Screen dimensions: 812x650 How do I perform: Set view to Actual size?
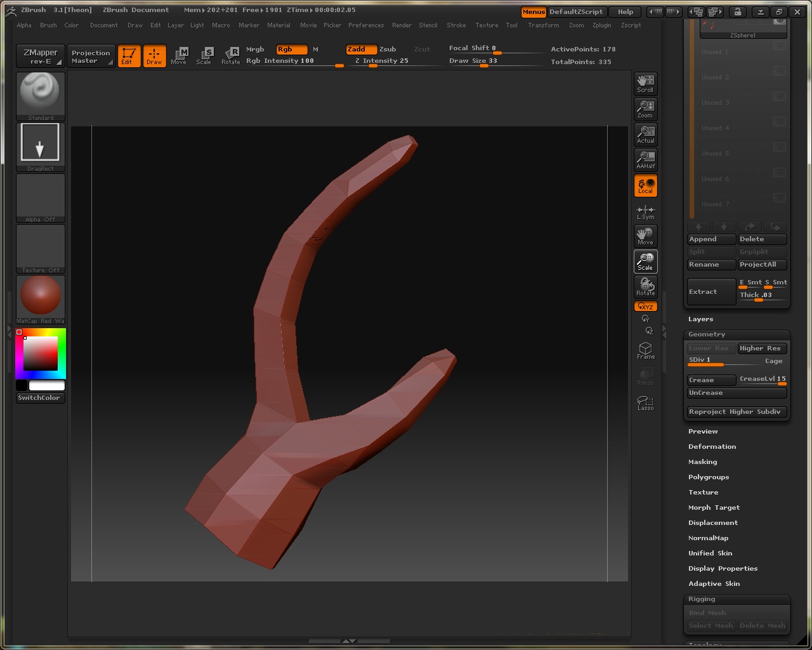pos(645,134)
